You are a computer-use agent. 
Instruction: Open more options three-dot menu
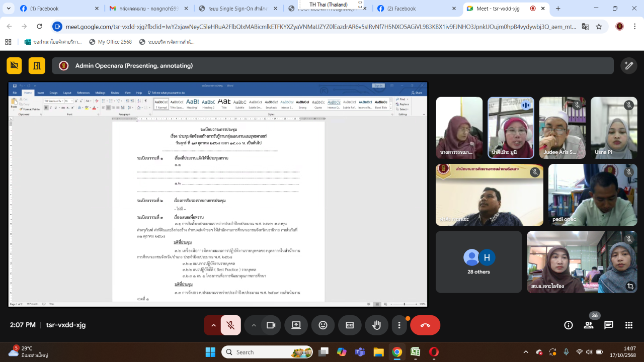[x=399, y=325]
